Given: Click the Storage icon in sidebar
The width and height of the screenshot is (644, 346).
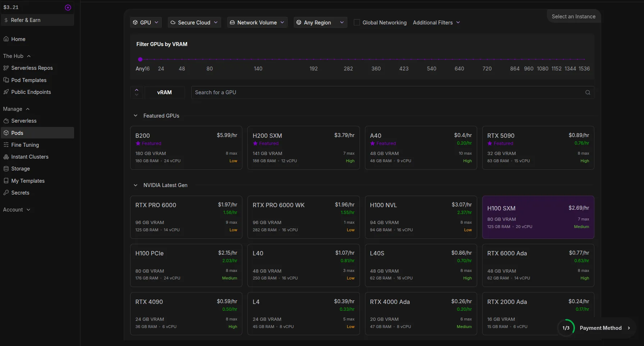Looking at the screenshot, I should tap(6, 169).
